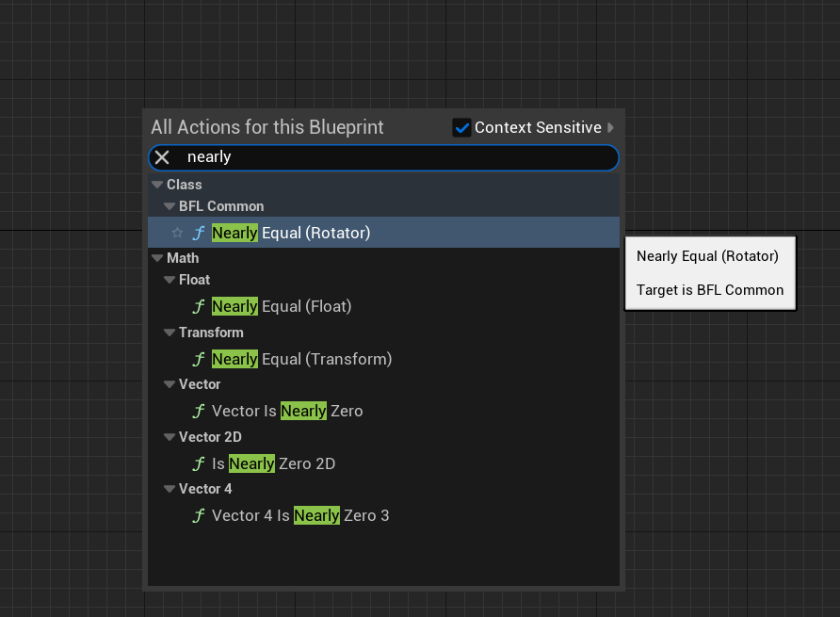Collapse the BFL Common subcategory
840x617 pixels.
click(170, 206)
